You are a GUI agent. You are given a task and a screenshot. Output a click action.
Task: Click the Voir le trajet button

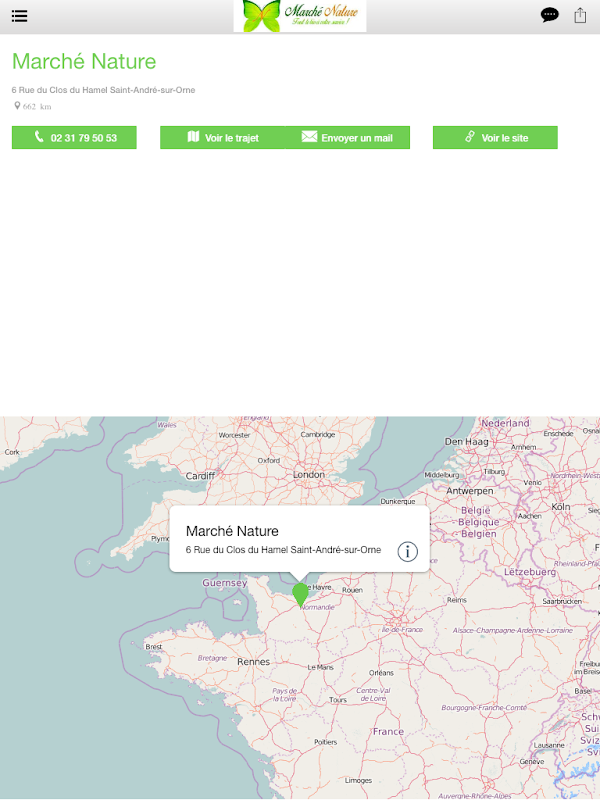(x=222, y=138)
